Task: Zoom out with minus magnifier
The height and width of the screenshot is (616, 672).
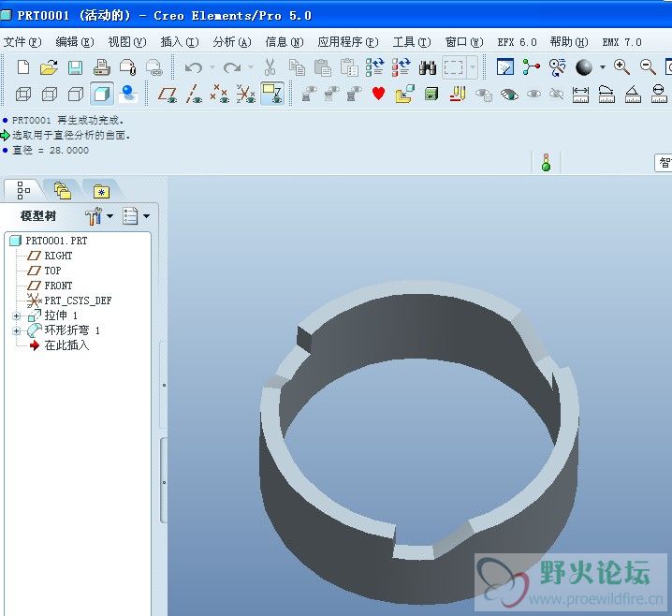Action: click(648, 66)
